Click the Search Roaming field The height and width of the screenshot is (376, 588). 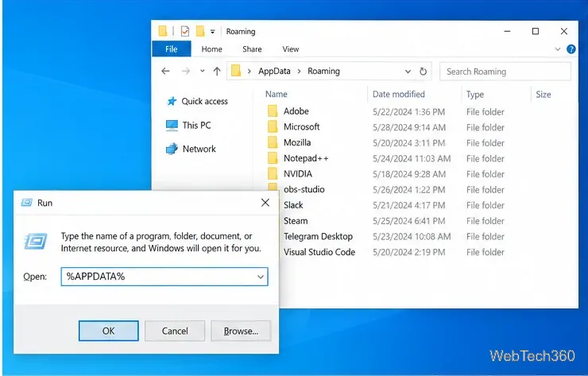pyautogui.click(x=505, y=72)
